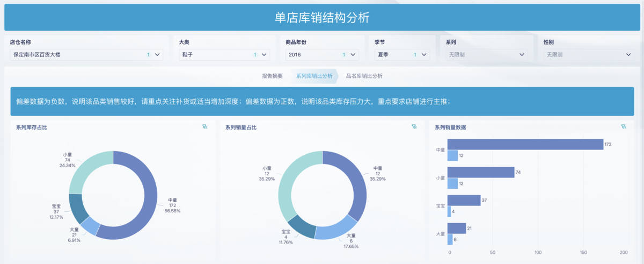
Task: Open the 系列 dropdown set to 无限制
Action: pyautogui.click(x=487, y=55)
